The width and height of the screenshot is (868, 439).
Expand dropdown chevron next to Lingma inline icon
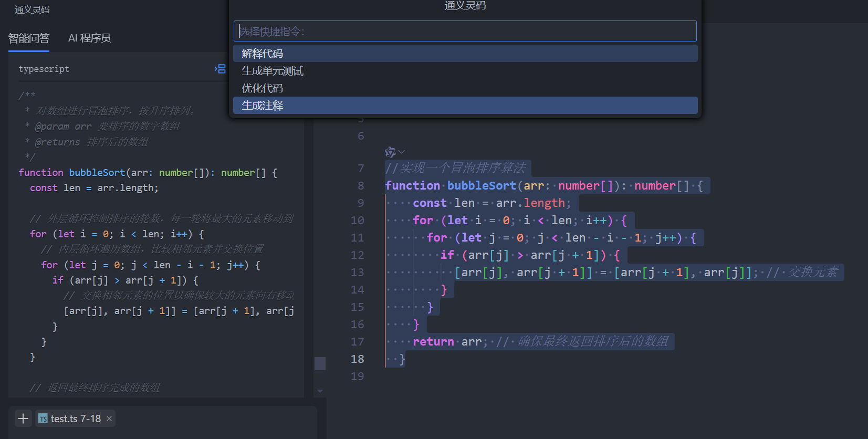click(402, 152)
